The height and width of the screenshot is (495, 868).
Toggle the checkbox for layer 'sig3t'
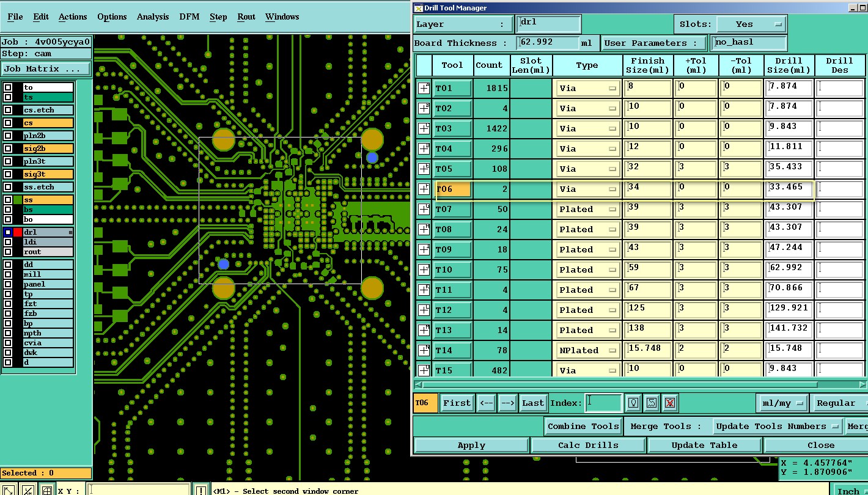coord(8,174)
